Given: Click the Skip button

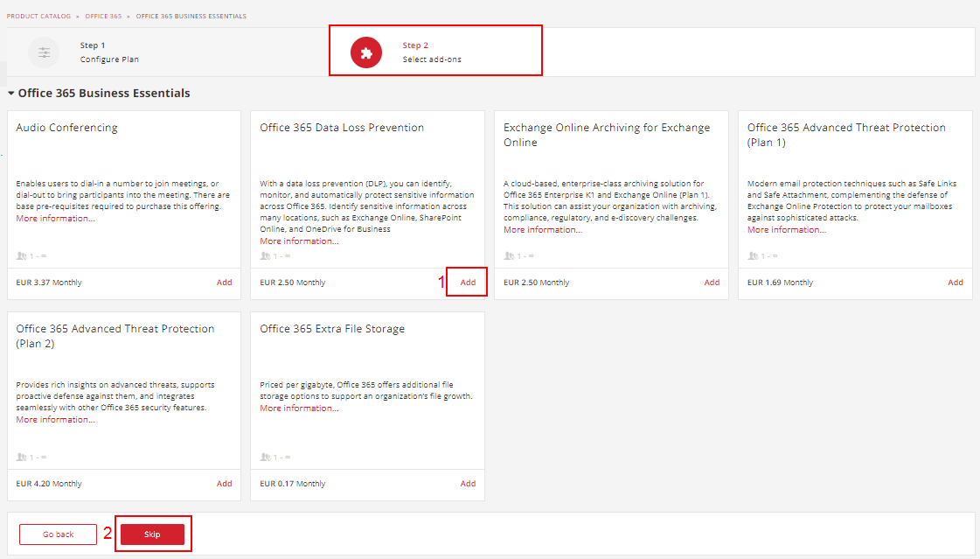Looking at the screenshot, I should (152, 535).
